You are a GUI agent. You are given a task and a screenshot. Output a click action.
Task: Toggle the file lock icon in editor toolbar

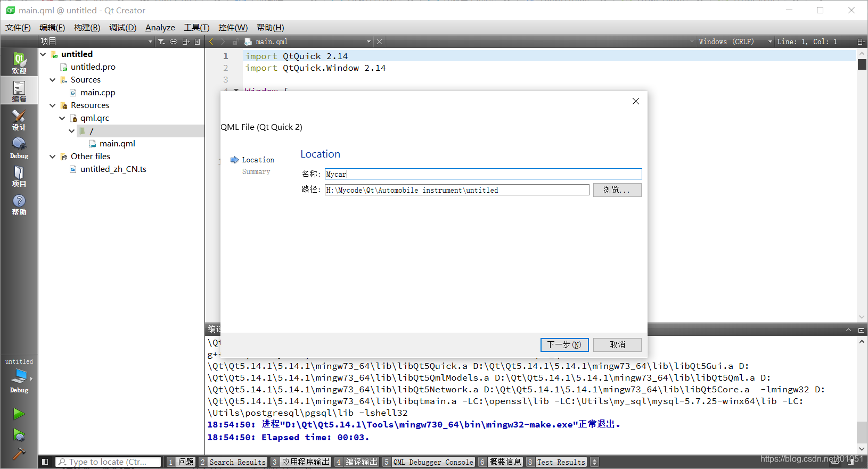(235, 42)
